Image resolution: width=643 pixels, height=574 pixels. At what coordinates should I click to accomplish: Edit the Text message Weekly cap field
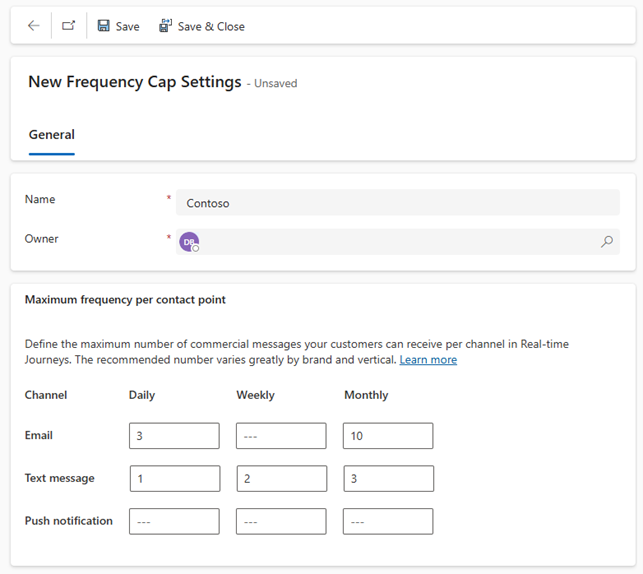tap(282, 478)
